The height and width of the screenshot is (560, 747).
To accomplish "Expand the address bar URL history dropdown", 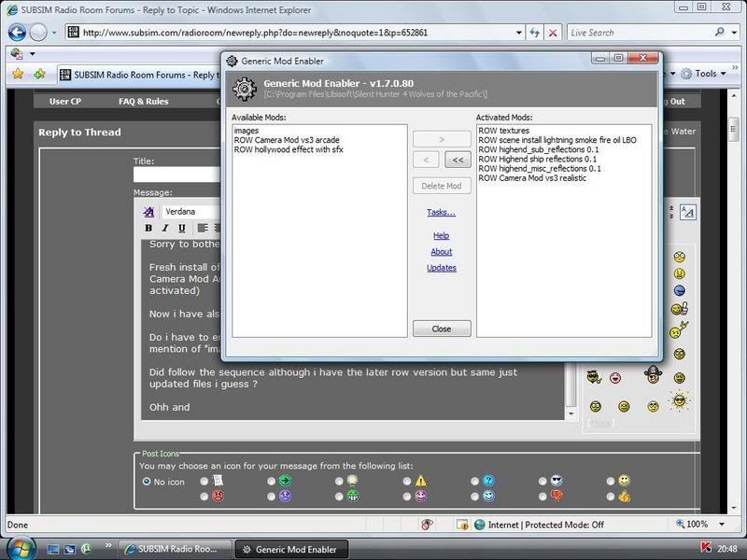I will [x=518, y=33].
